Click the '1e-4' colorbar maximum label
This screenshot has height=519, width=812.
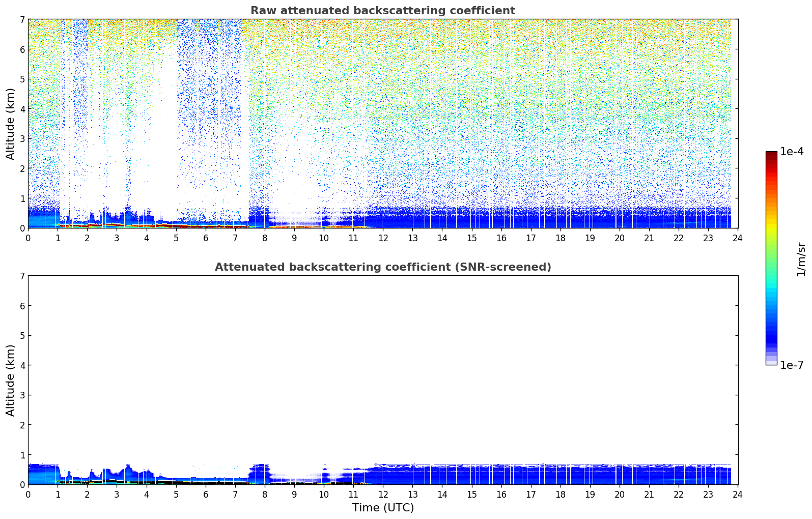[x=792, y=152]
